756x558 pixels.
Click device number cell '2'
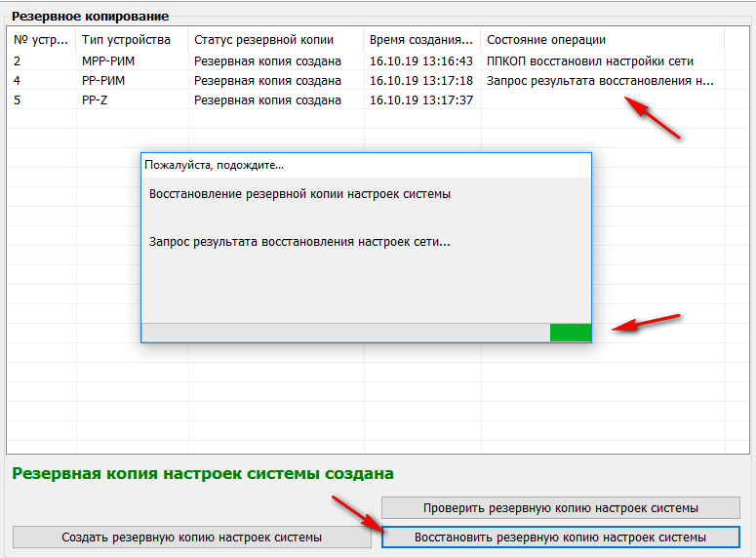tap(18, 61)
